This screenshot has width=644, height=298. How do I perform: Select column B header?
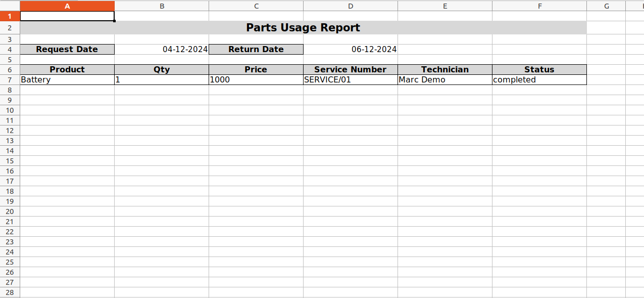[162, 6]
